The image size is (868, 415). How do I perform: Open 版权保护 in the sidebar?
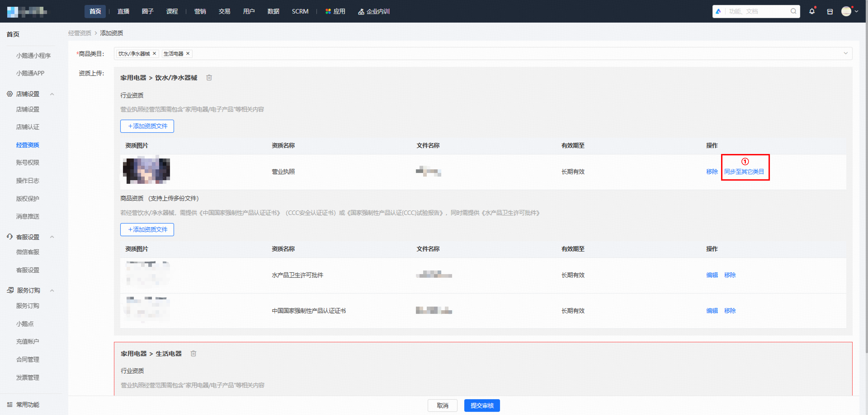click(28, 199)
